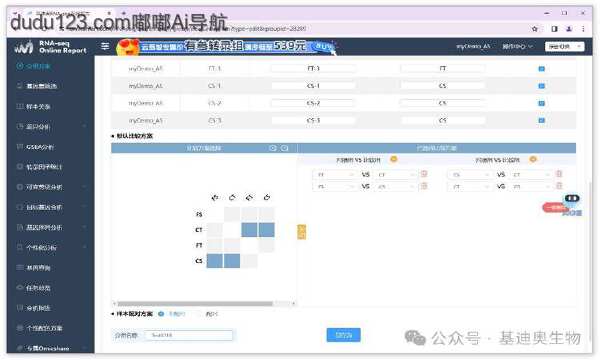600x360 pixels.
Task: Expand the operation center header dropdown
Action: (x=517, y=47)
